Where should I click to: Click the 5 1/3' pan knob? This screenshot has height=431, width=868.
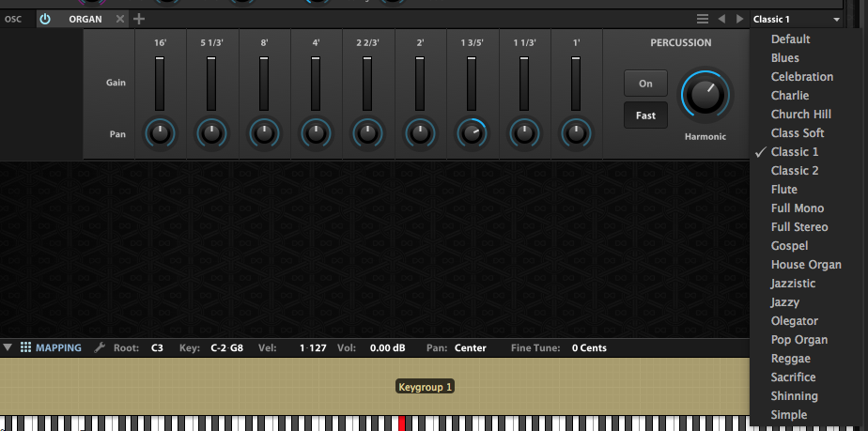tap(211, 134)
